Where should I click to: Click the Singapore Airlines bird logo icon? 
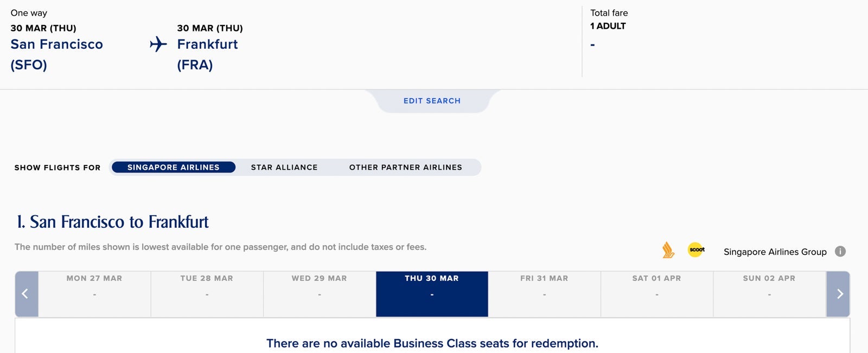coord(668,251)
